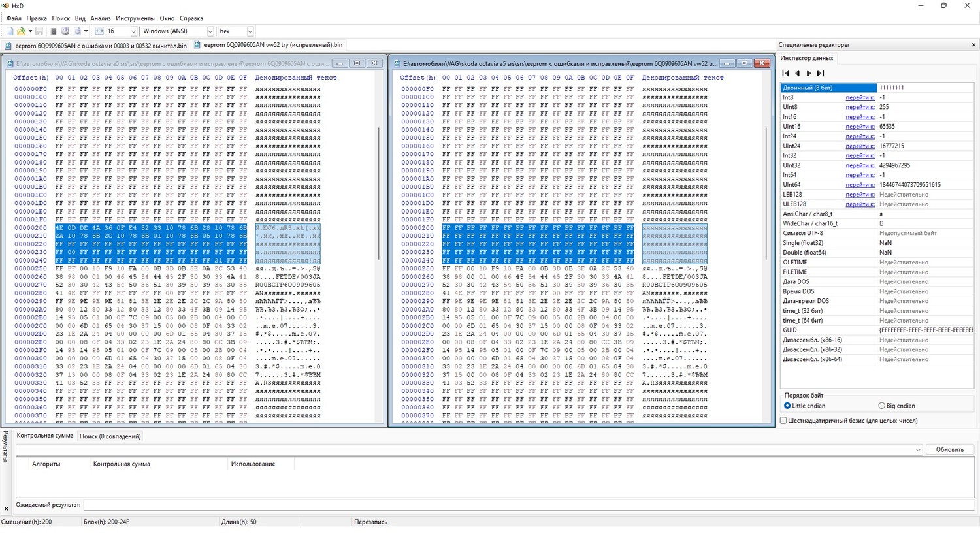Image resolution: width=980 pixels, height=544 pixels.
Task: Click the left hex pane vertical scrollbar
Action: (x=379, y=196)
